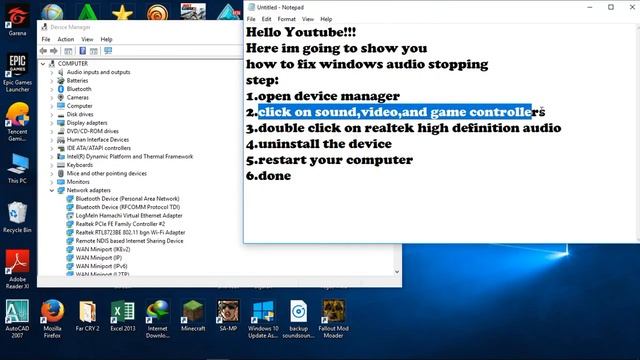Image resolution: width=640 pixels, height=360 pixels.
Task: Click the '6.done' line in Notepad
Action: click(x=269, y=176)
